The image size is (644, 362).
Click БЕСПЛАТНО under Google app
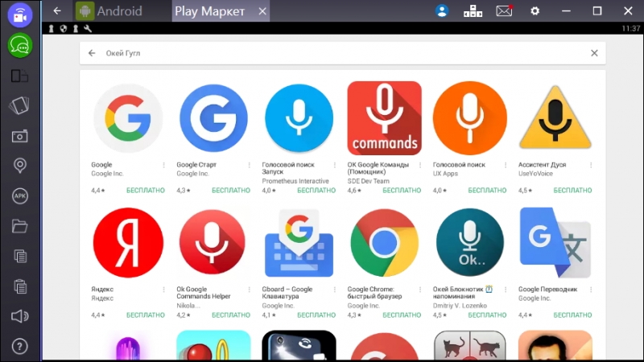146,191
